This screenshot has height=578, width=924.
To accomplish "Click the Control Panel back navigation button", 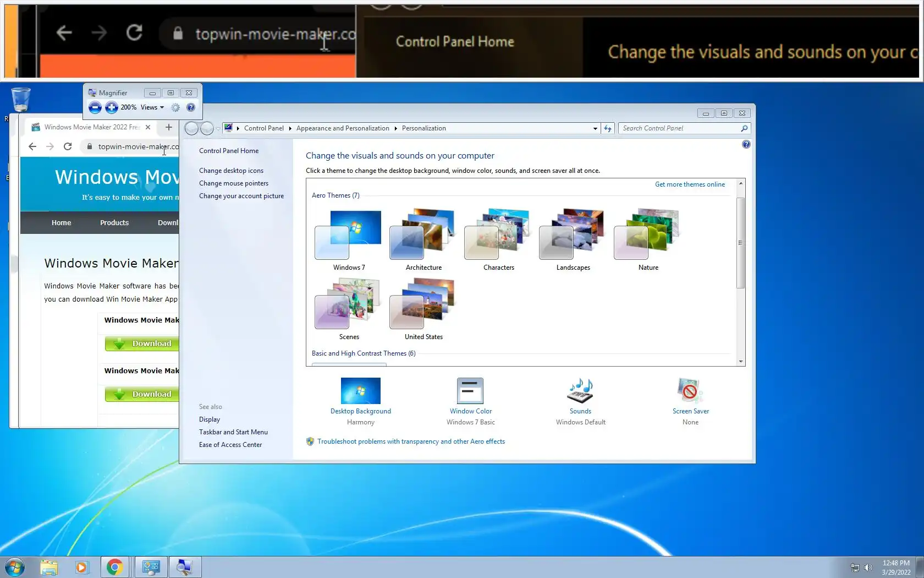I will tap(191, 128).
